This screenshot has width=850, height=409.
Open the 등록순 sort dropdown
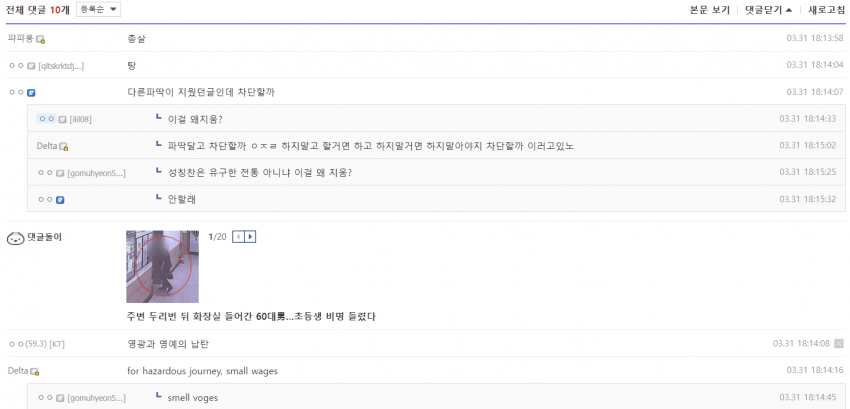(x=99, y=10)
